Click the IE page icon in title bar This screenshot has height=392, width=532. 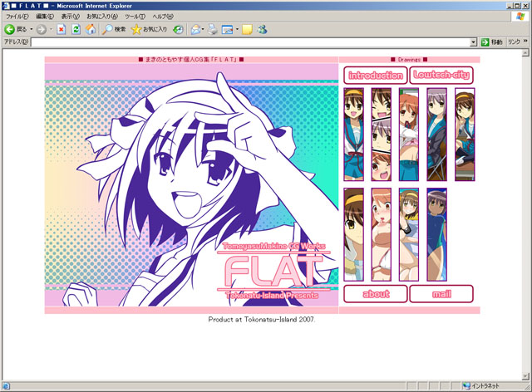(x=6, y=6)
